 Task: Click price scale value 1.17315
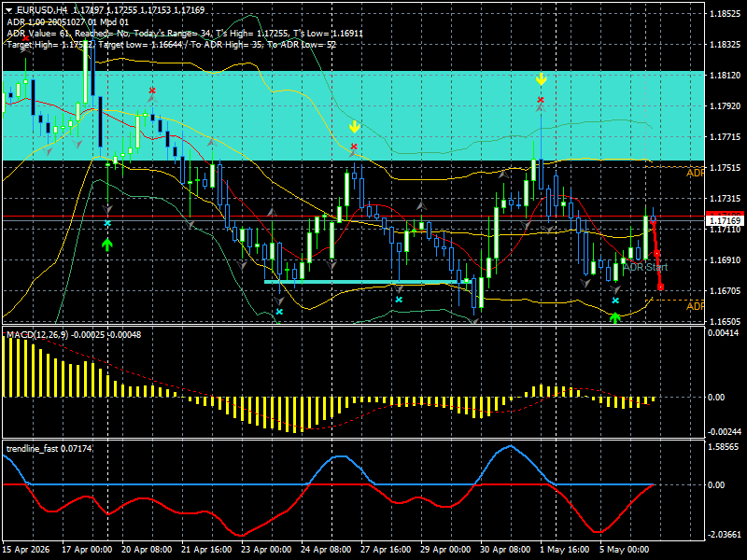click(726, 199)
